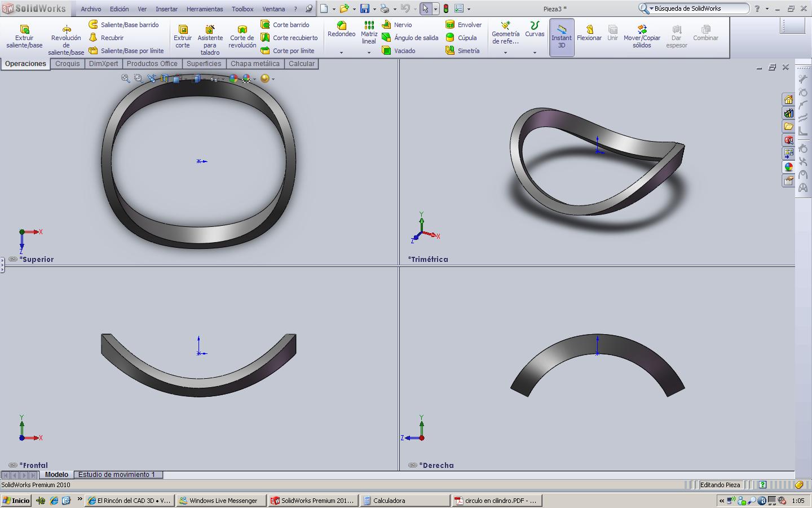812x508 pixels.
Task: Switch to Superficies tab
Action: tap(204, 64)
